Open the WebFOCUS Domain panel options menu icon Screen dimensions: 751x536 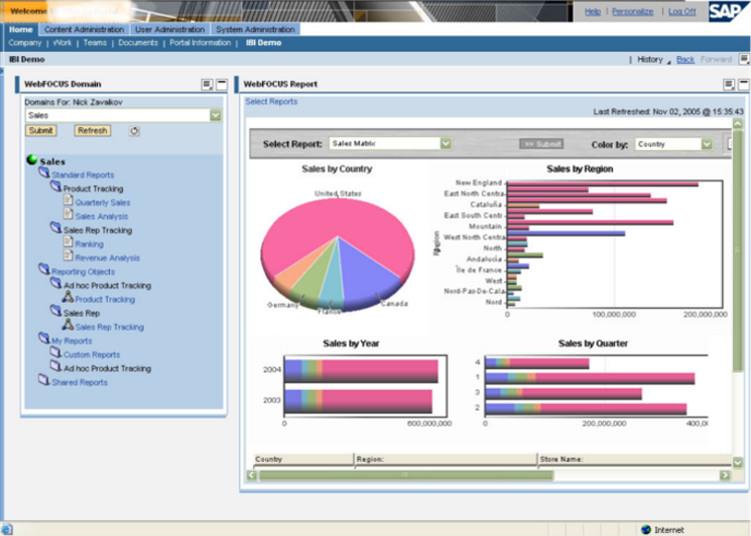pos(207,85)
